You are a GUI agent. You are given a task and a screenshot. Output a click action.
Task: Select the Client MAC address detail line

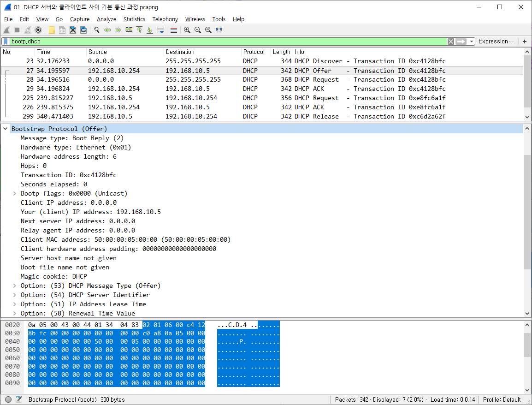pos(125,240)
